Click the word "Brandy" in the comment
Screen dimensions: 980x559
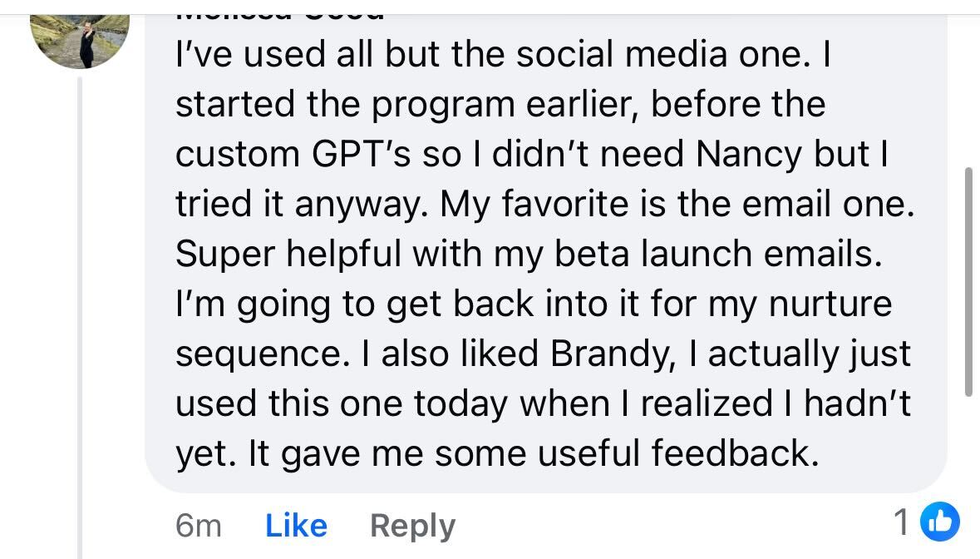[614, 354]
